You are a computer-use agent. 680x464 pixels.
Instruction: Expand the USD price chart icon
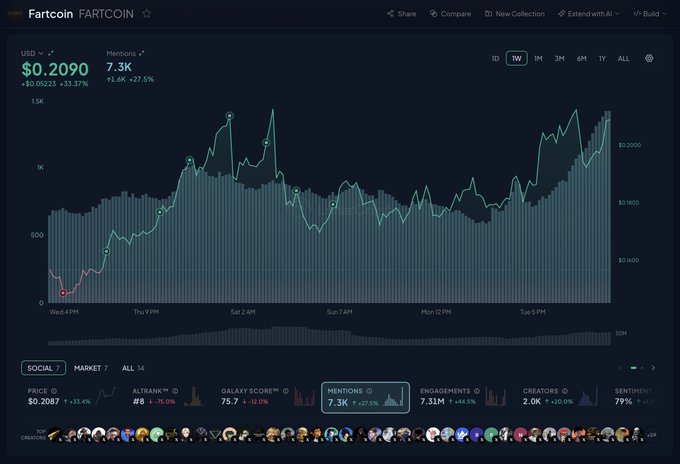[51, 53]
